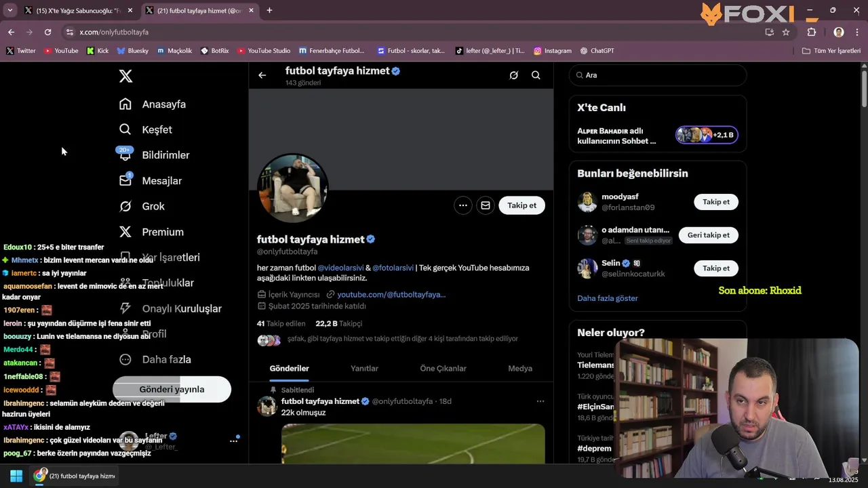
Task: Switch to the Öne Çıkanlar tab
Action: click(443, 369)
